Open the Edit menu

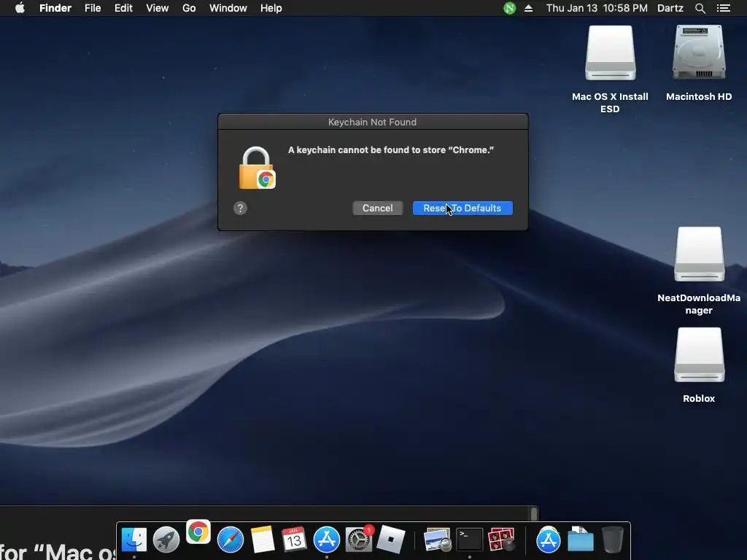point(123,8)
